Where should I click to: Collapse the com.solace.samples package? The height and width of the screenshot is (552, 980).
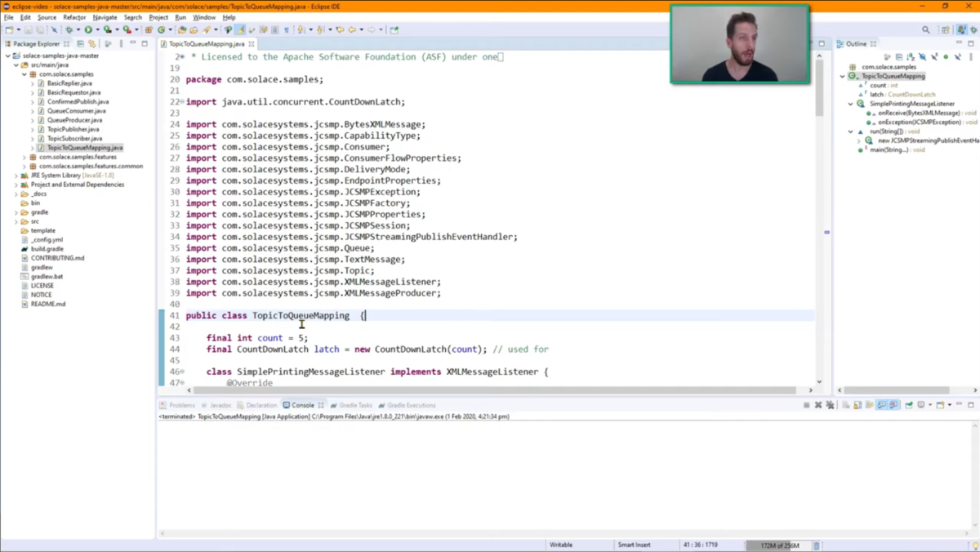coord(23,73)
